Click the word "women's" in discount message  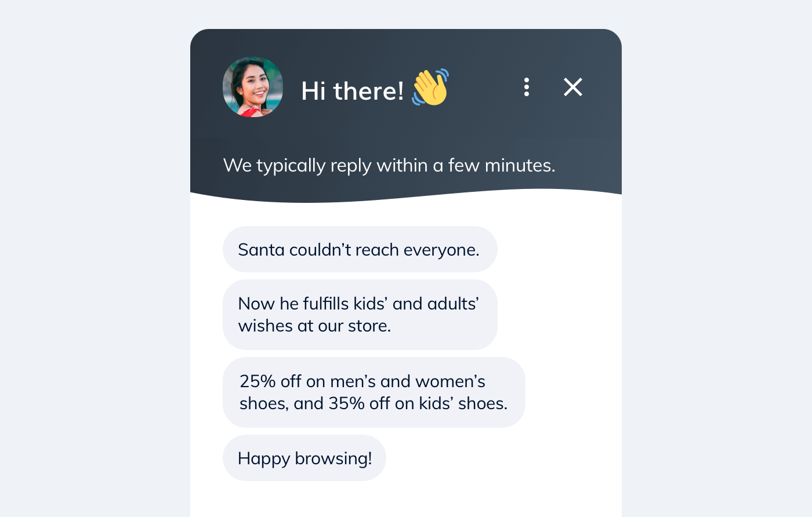(451, 381)
